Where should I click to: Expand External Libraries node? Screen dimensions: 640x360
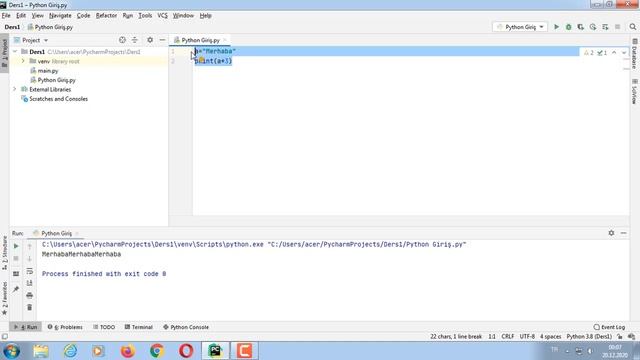15,89
